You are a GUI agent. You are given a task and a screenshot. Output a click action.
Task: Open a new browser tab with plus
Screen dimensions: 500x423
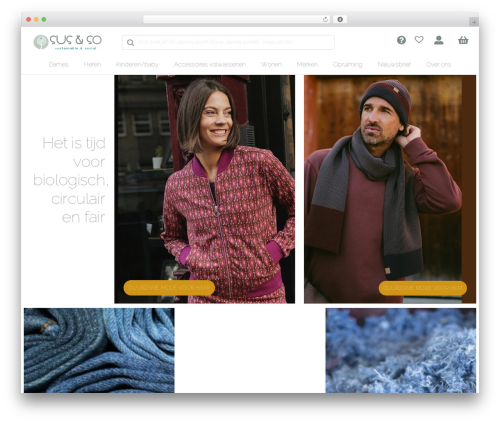[474, 22]
